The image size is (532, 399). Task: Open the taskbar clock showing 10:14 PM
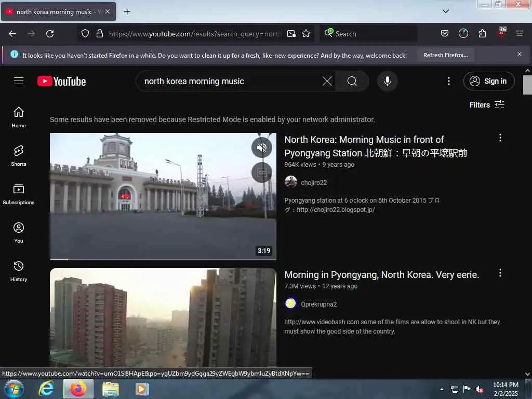[x=506, y=389]
